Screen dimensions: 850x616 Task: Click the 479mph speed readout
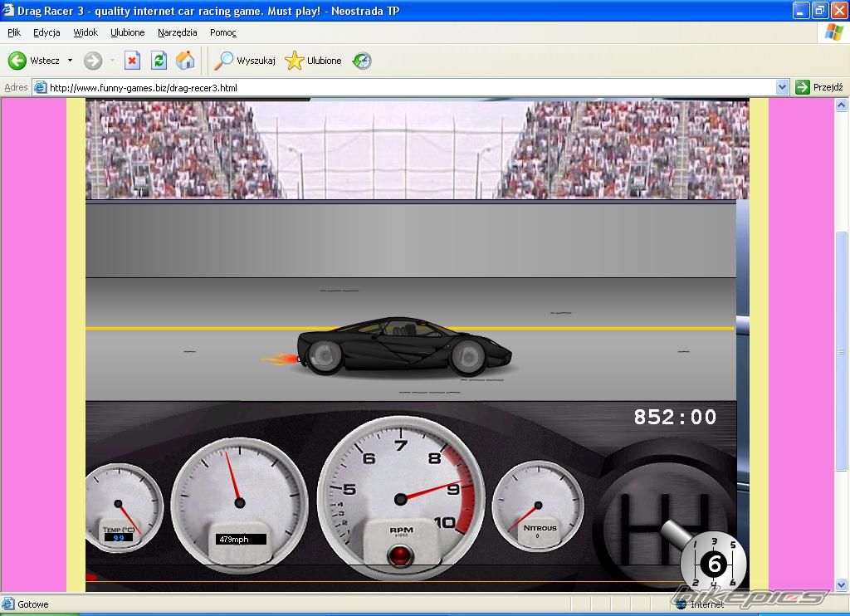241,539
